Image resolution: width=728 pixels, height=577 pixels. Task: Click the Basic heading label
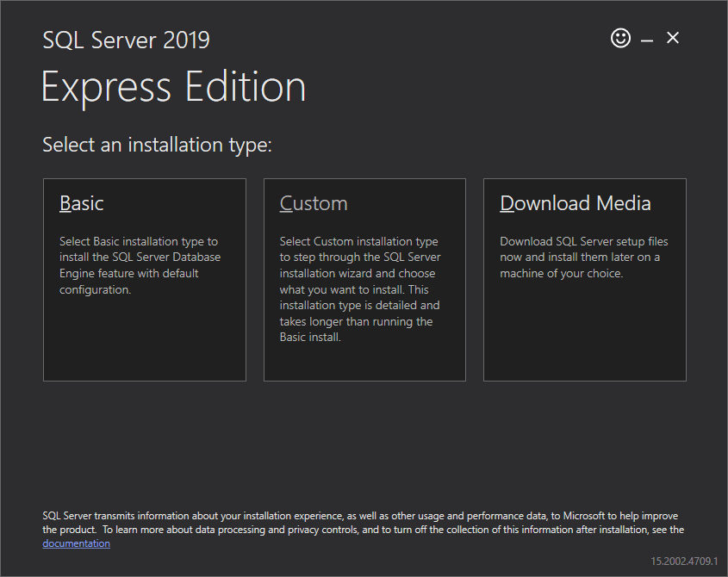coord(81,203)
